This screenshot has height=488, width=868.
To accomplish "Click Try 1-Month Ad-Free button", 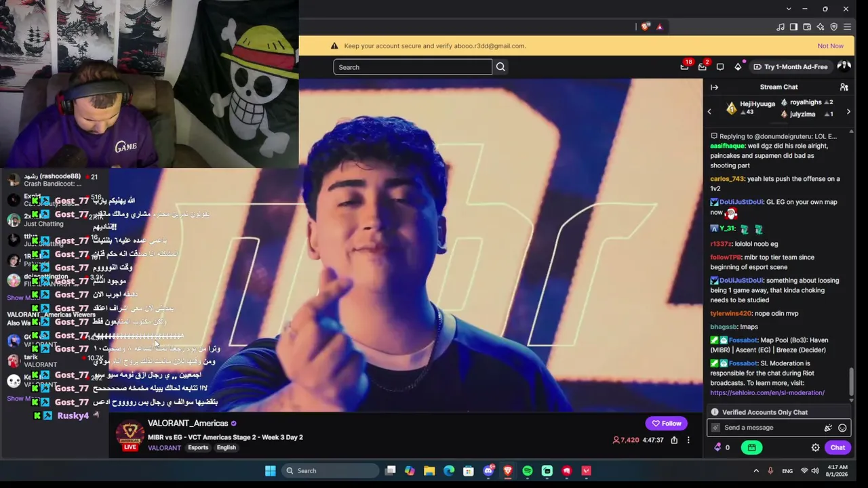I will pyautogui.click(x=790, y=67).
